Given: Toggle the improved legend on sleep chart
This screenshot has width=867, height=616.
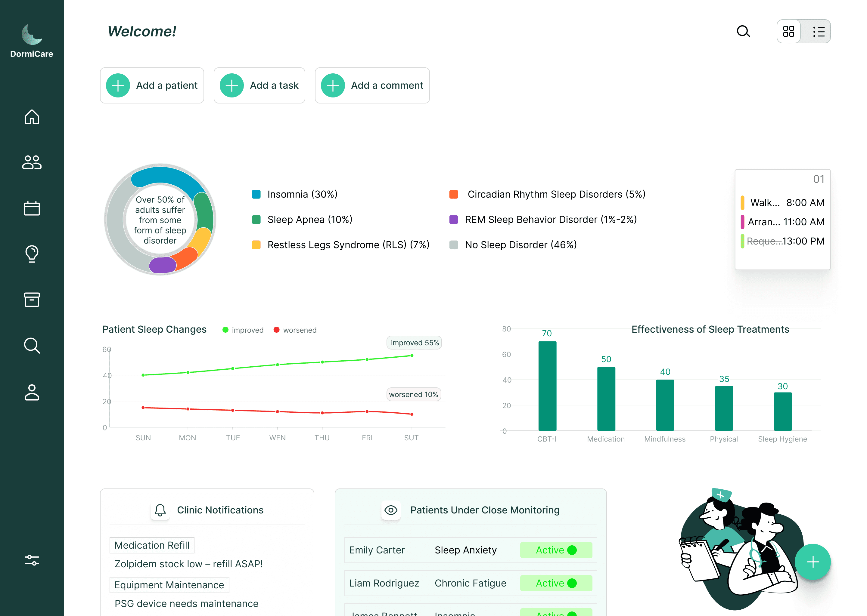Looking at the screenshot, I should (243, 330).
